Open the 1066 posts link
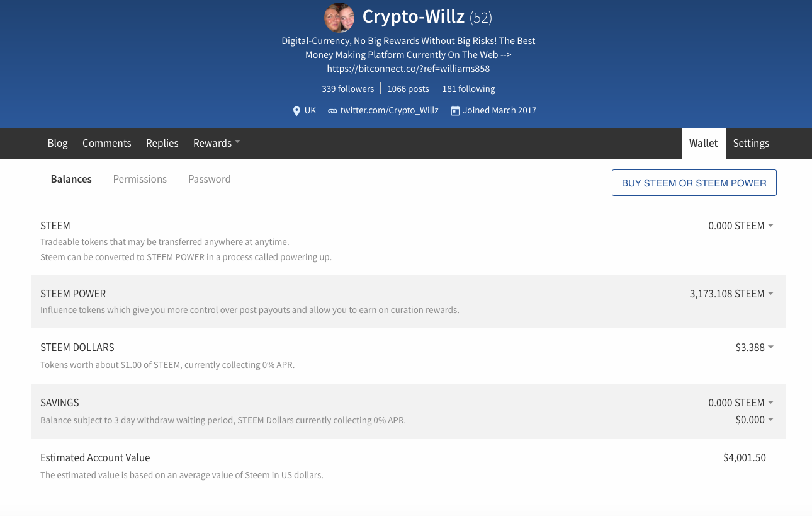This screenshot has height=516, width=812. [408, 89]
